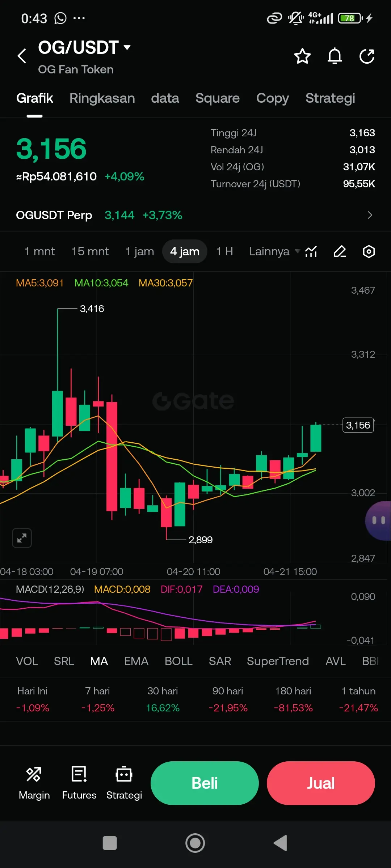Tap current price 3,156 headline
The width and height of the screenshot is (391, 868).
pos(51,149)
